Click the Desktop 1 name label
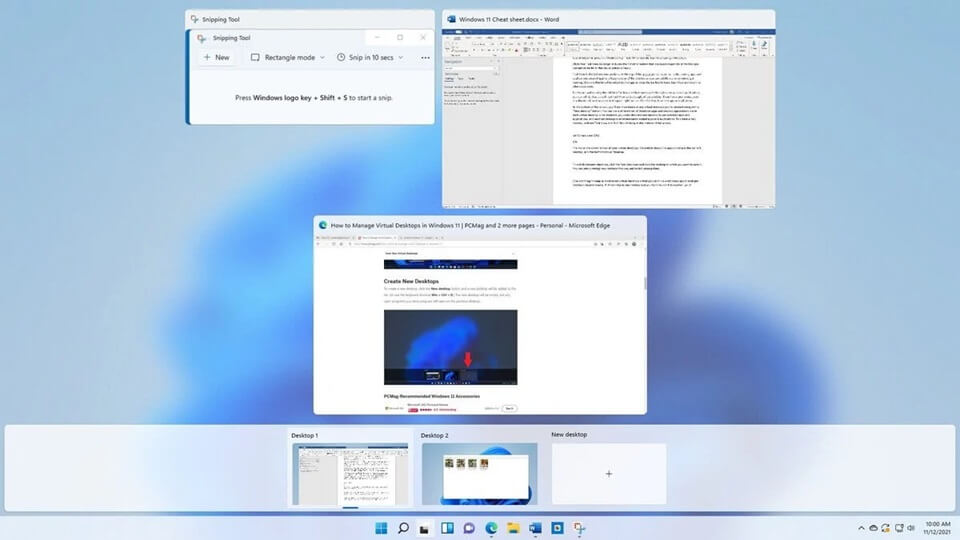The width and height of the screenshot is (960, 540). tap(304, 435)
